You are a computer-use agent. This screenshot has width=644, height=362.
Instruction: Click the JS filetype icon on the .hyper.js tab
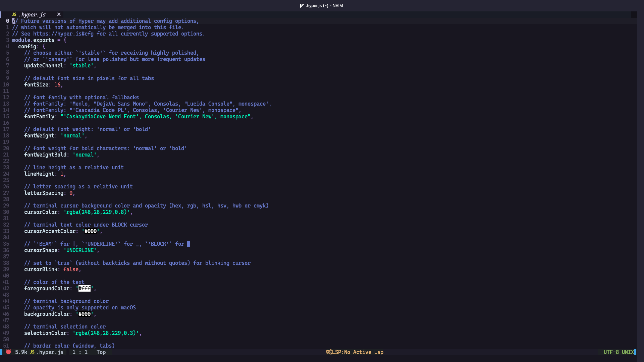(14, 14)
